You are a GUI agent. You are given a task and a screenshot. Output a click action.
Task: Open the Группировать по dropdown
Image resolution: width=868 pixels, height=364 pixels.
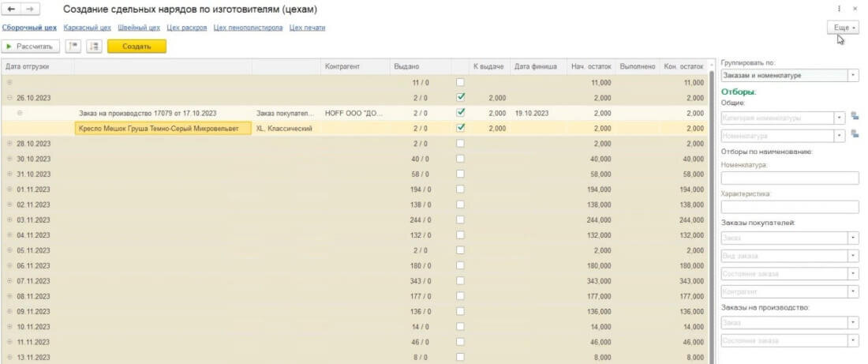click(x=853, y=76)
